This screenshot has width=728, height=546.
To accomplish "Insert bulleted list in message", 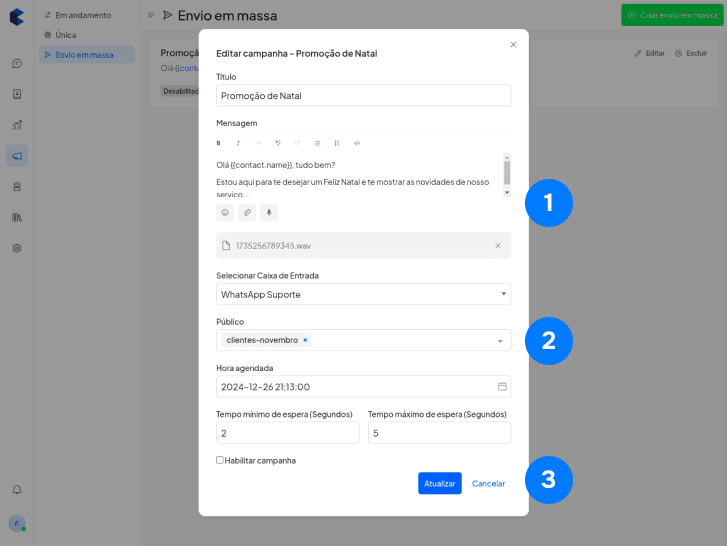I will coord(318,143).
